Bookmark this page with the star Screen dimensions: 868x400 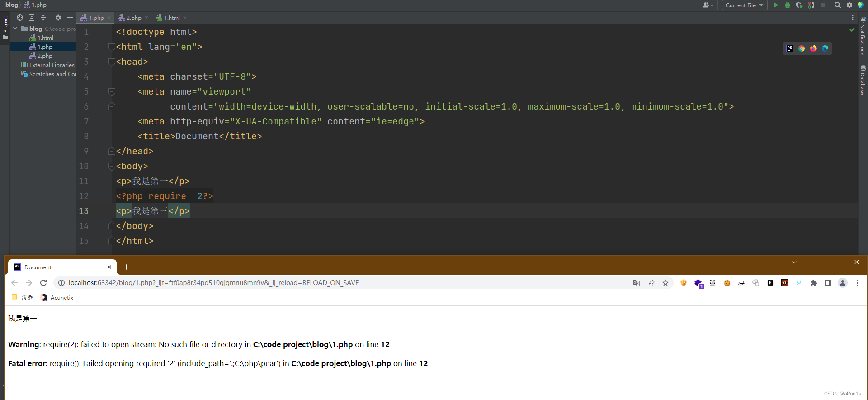[665, 283]
